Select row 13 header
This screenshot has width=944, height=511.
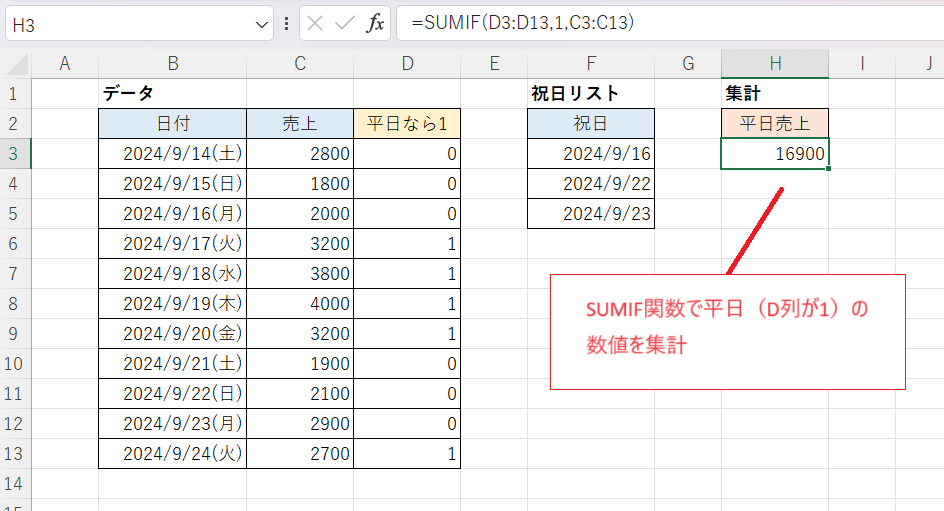click(x=15, y=454)
